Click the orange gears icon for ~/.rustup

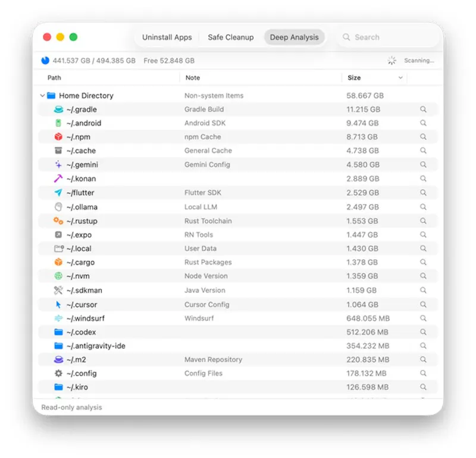pyautogui.click(x=58, y=221)
